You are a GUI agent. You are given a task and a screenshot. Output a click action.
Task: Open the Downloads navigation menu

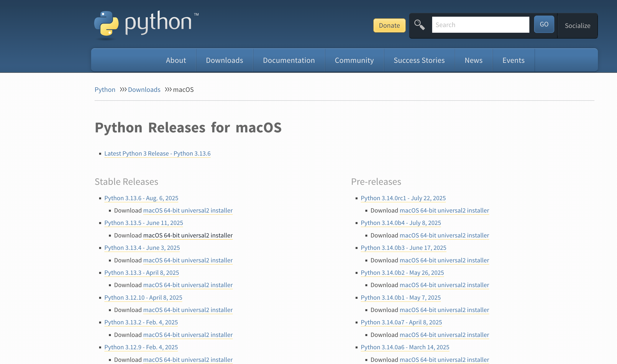click(x=224, y=60)
